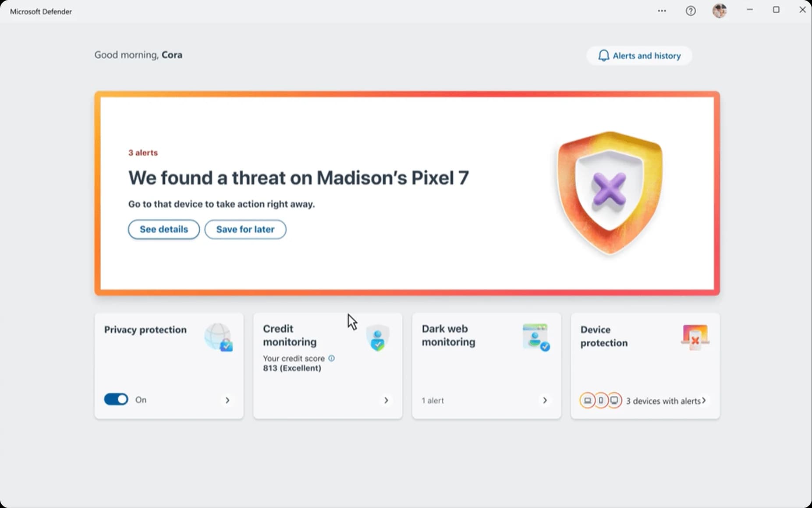
Task: Click the bell icon in Alerts and history
Action: point(604,56)
